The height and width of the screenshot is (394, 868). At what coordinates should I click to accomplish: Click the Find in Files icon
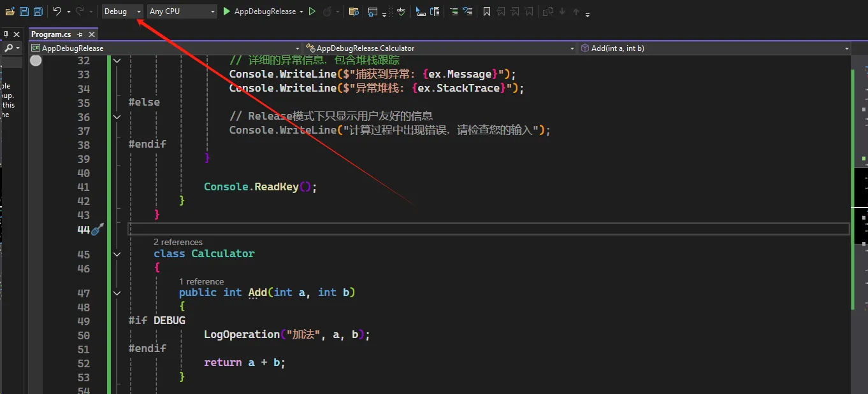(354, 11)
